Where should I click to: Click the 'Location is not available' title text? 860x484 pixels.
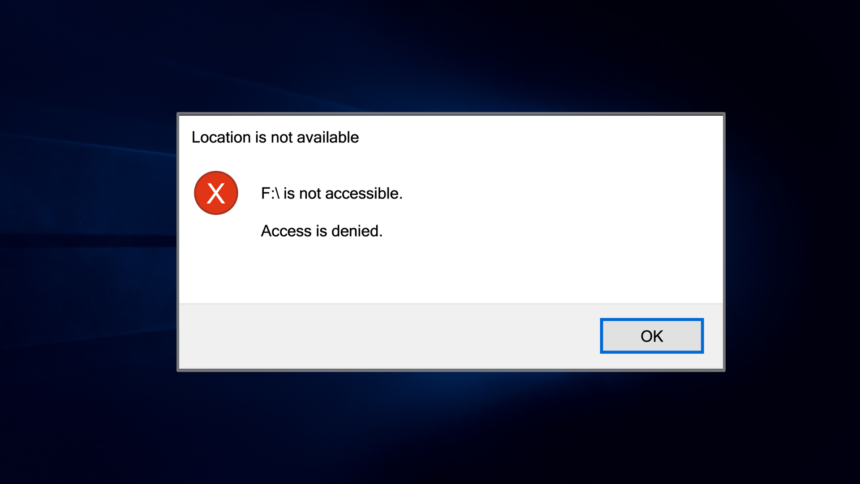[275, 137]
